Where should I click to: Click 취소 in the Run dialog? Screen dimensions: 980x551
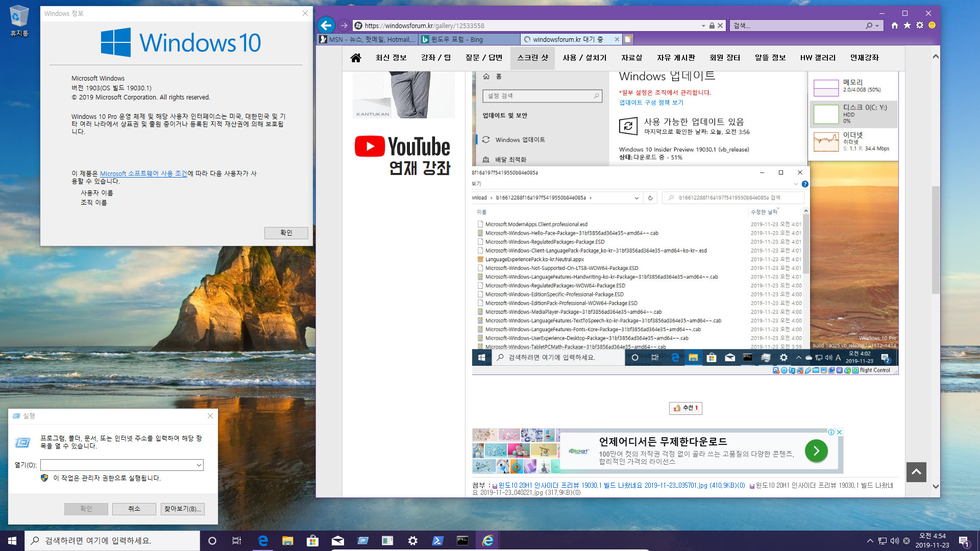point(134,509)
